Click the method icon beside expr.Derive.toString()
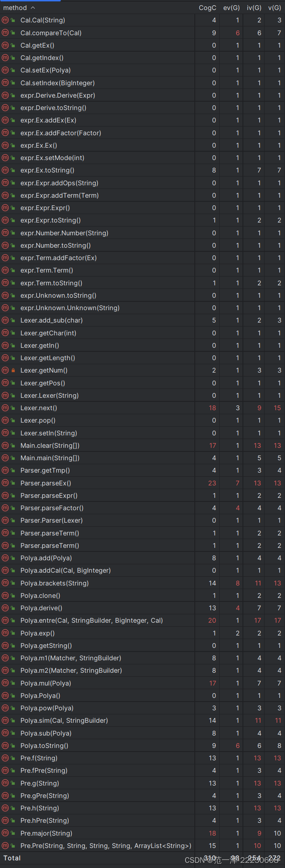 (5, 108)
